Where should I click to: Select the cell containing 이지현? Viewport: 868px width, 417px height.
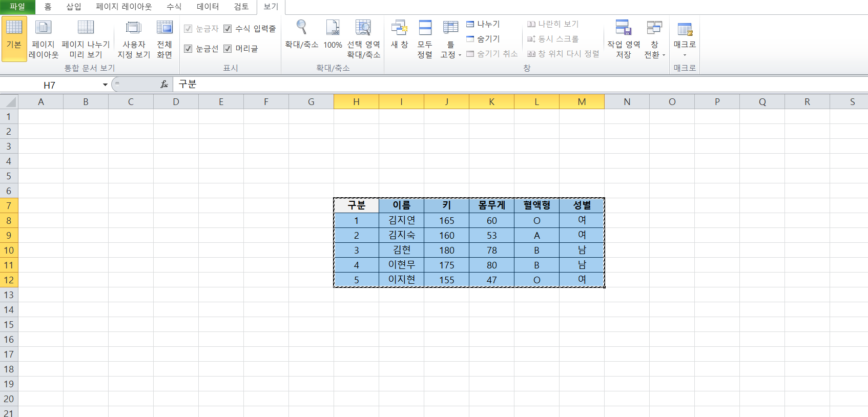click(401, 280)
